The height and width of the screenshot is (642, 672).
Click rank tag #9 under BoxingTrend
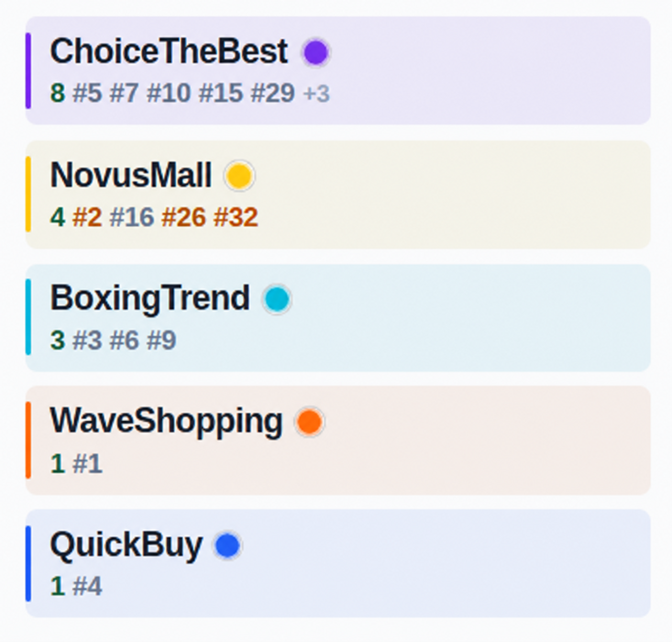click(161, 340)
